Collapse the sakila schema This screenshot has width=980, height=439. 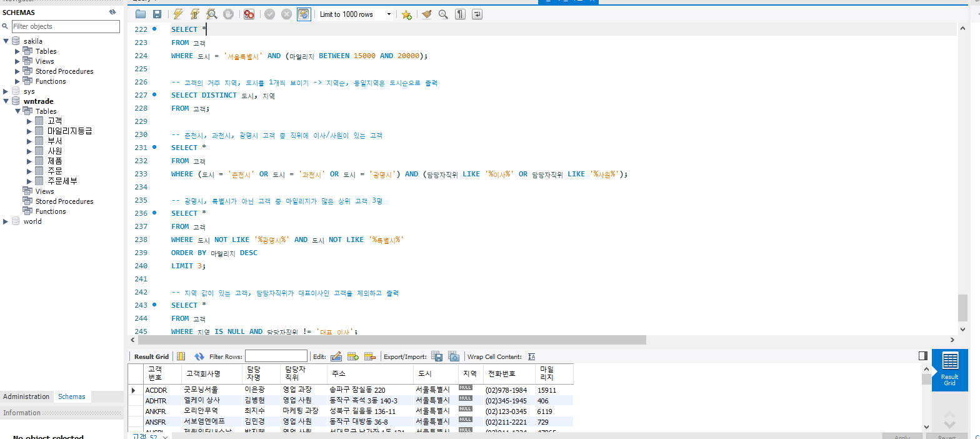click(x=6, y=41)
